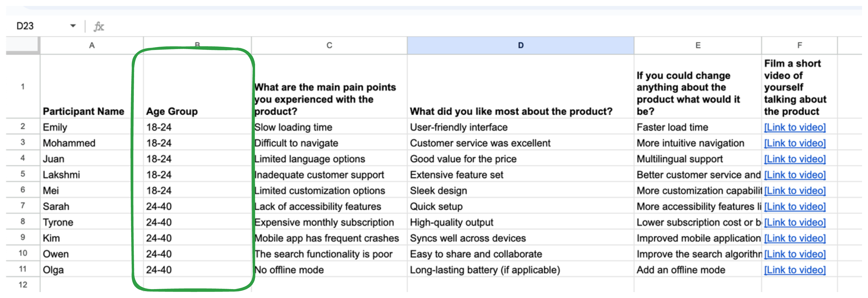Select 'Mobile app has frequent crashes' cell
The image size is (868, 298).
(x=329, y=237)
